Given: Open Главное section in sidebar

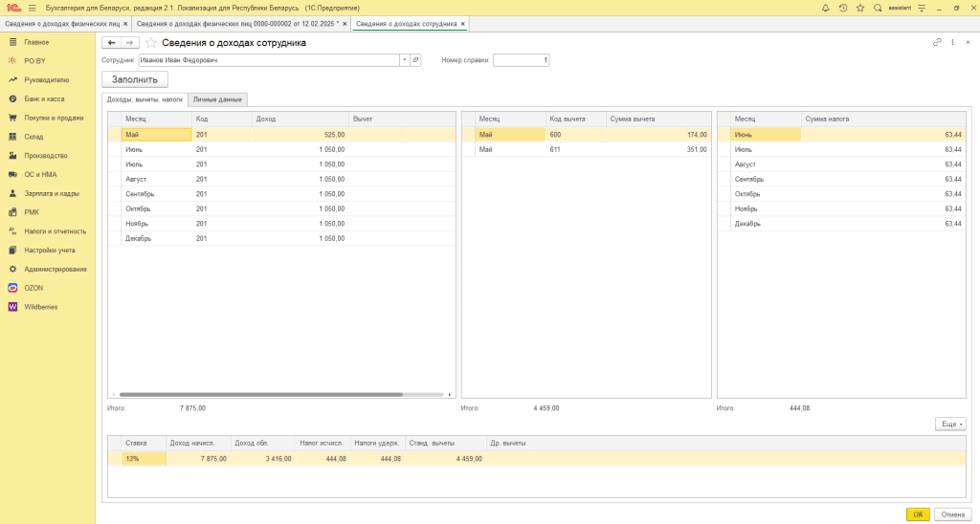Looking at the screenshot, I should click(36, 42).
